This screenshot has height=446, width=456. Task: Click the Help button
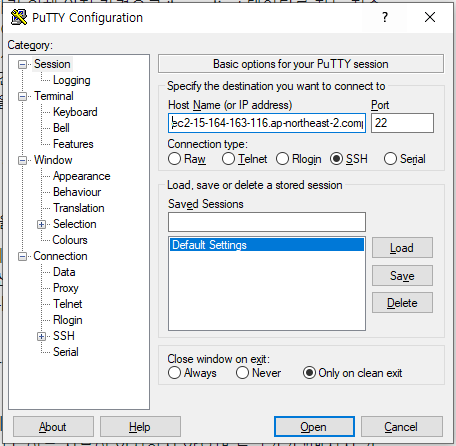click(140, 427)
